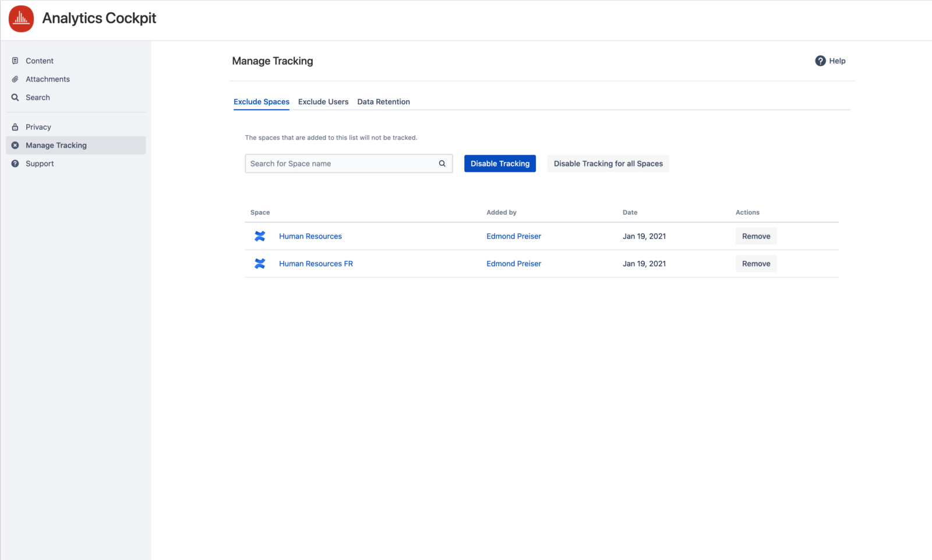Screen dimensions: 932x560
Task: Switch to the Exclude Users tab
Action: pyautogui.click(x=323, y=101)
